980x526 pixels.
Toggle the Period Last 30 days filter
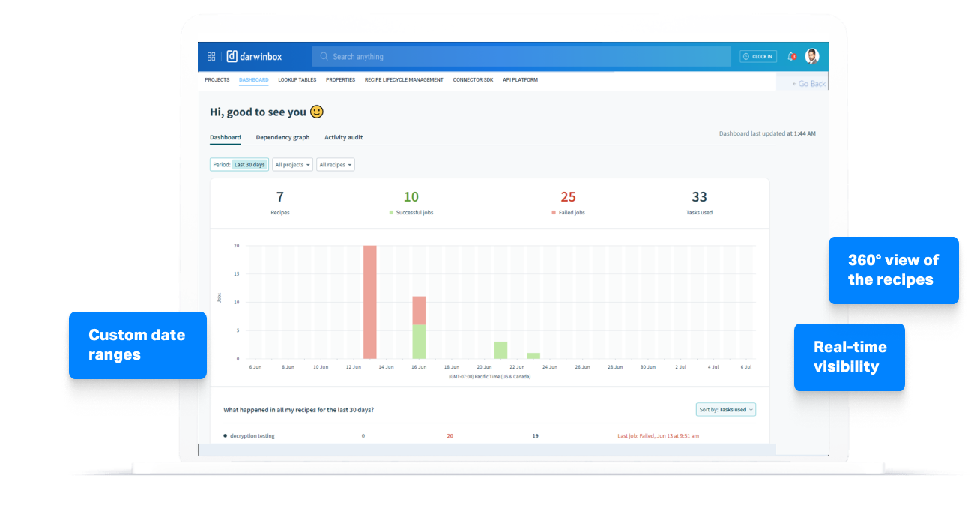tap(238, 164)
